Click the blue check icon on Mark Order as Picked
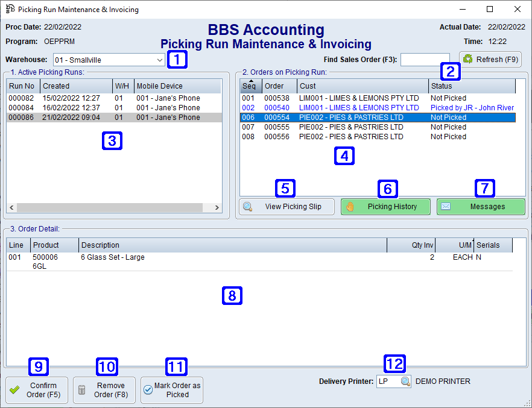Image resolution: width=532 pixels, height=408 pixels. (148, 390)
